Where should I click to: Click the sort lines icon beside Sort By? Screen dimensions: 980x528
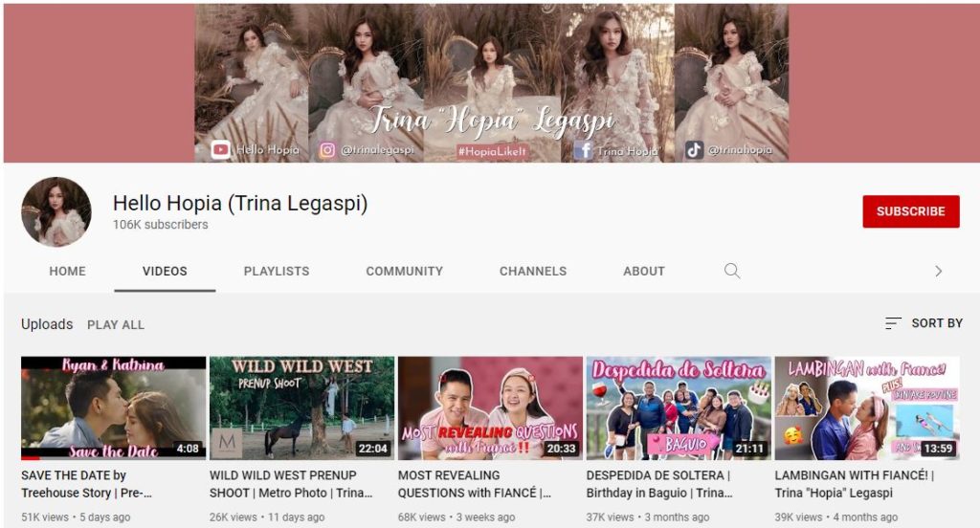893,323
